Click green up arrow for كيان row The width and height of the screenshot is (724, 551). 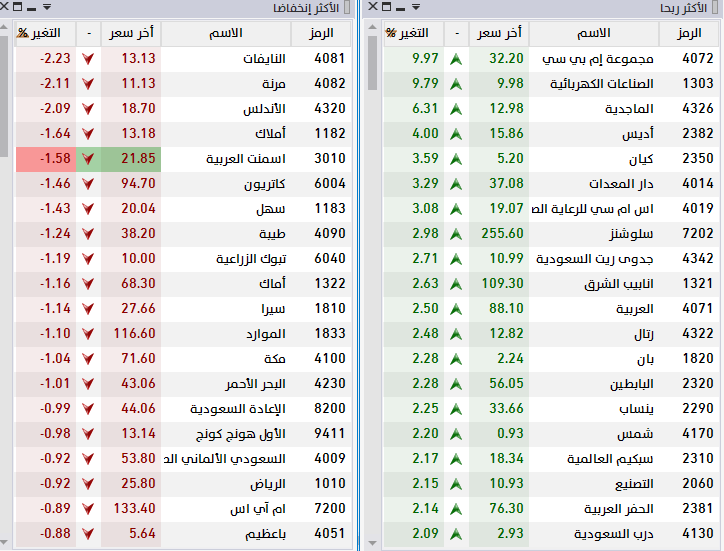pos(456,159)
